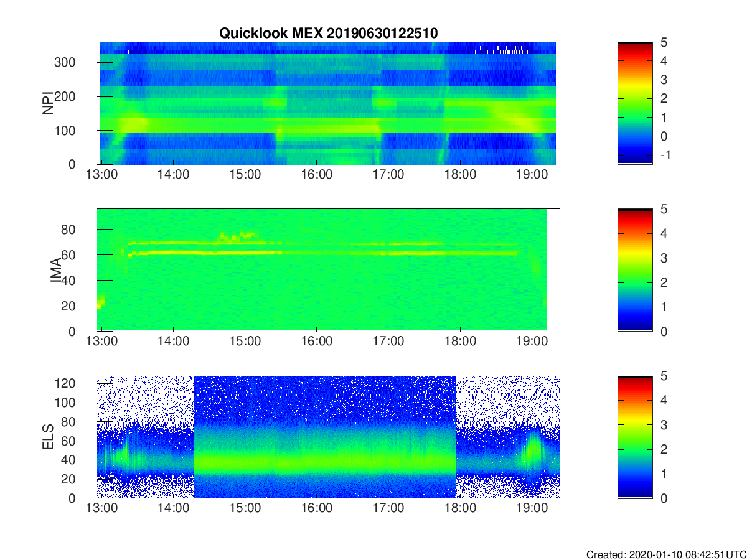Click the title Quicklook MEX 20190630122510
The width and height of the screenshot is (747, 560).
coord(329,34)
